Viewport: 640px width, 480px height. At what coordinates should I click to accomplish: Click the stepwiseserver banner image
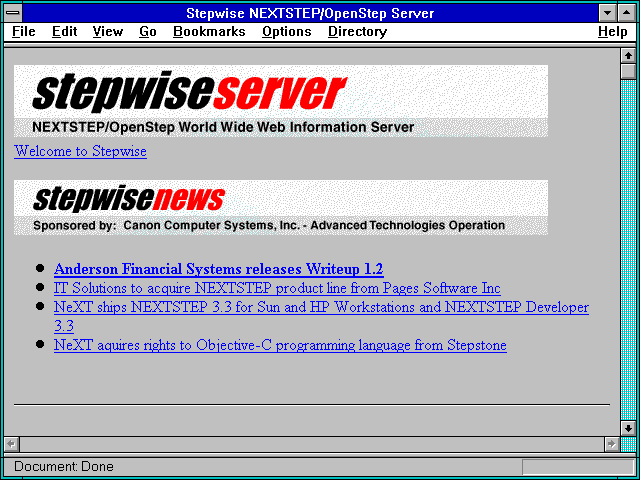click(x=281, y=101)
